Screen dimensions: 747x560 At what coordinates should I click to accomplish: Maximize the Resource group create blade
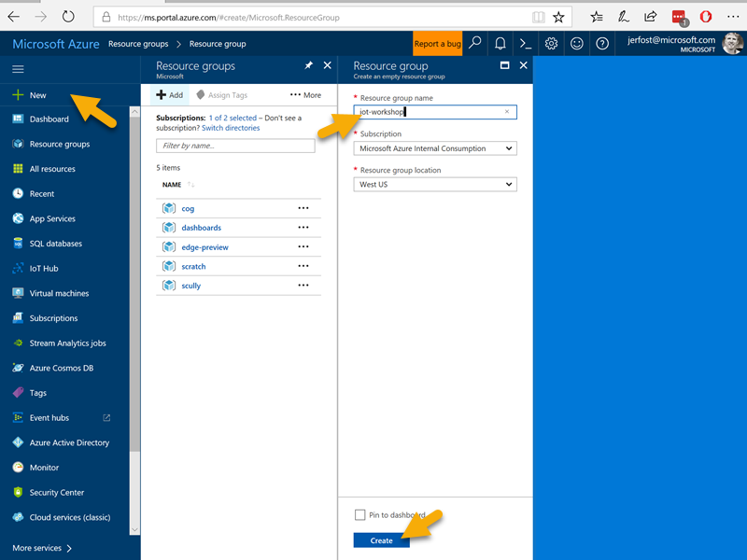click(505, 65)
